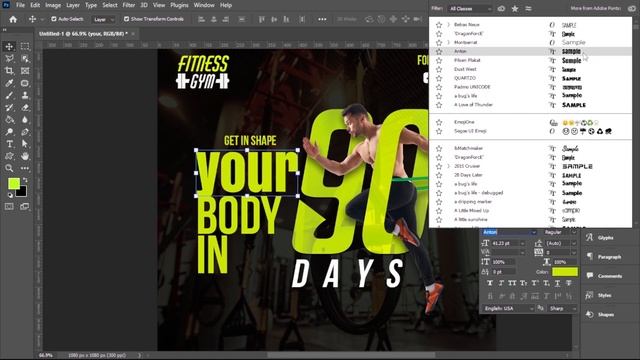Viewport: 640px width, 360px height.
Task: Favorite the Bebas Neue font star
Action: 439,25
